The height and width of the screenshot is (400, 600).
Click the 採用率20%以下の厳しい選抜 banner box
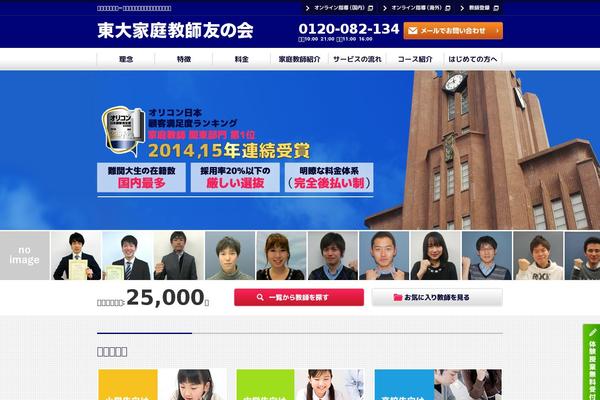(235, 178)
